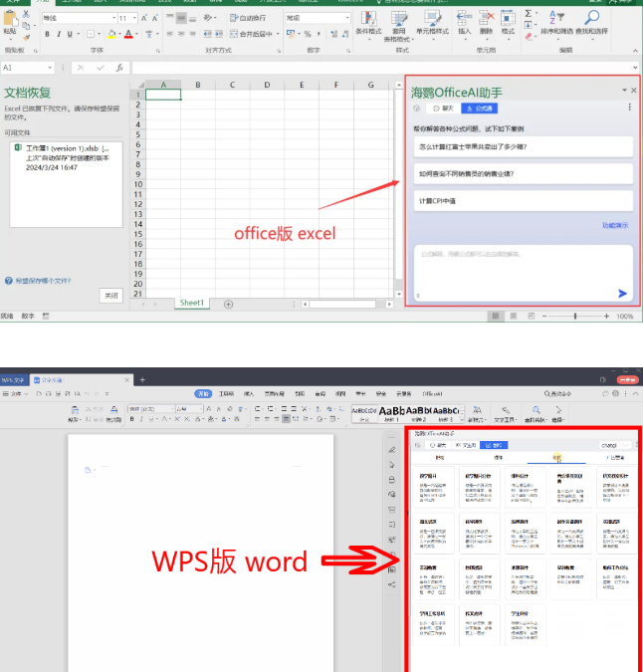Open the AI task pane options dropdown arrow
The image size is (643, 672).
click(624, 90)
